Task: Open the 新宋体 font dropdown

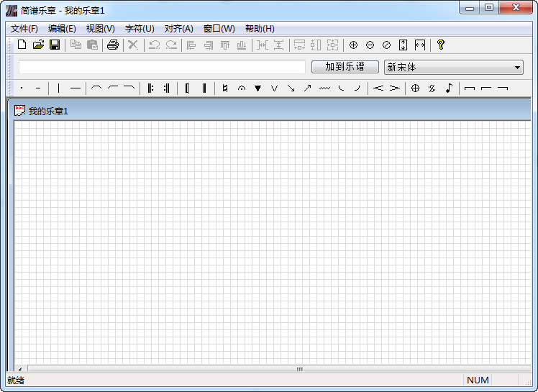Action: point(454,68)
